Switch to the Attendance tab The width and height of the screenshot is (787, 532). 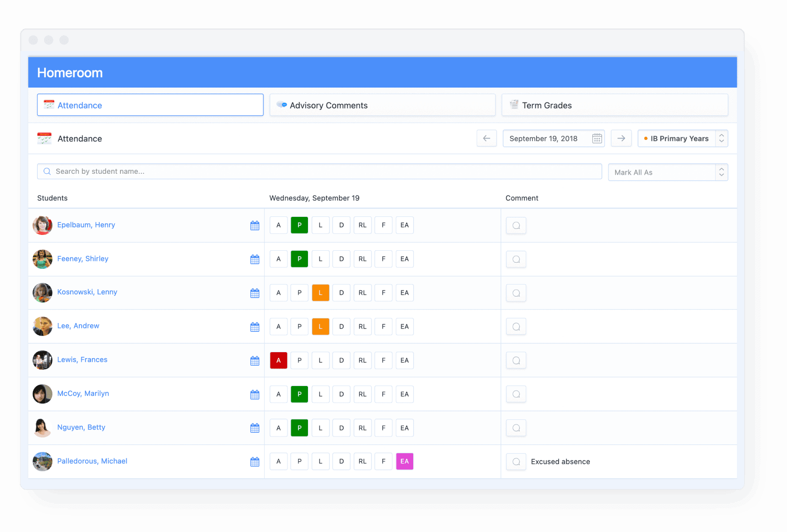pyautogui.click(x=150, y=105)
